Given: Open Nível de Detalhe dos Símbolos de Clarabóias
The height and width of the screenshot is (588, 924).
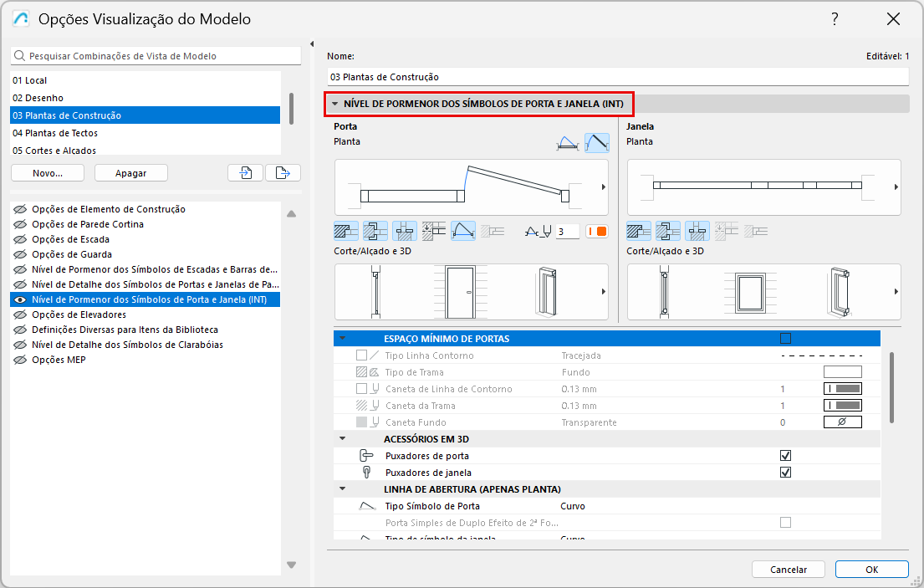Looking at the screenshot, I should pyautogui.click(x=127, y=345).
